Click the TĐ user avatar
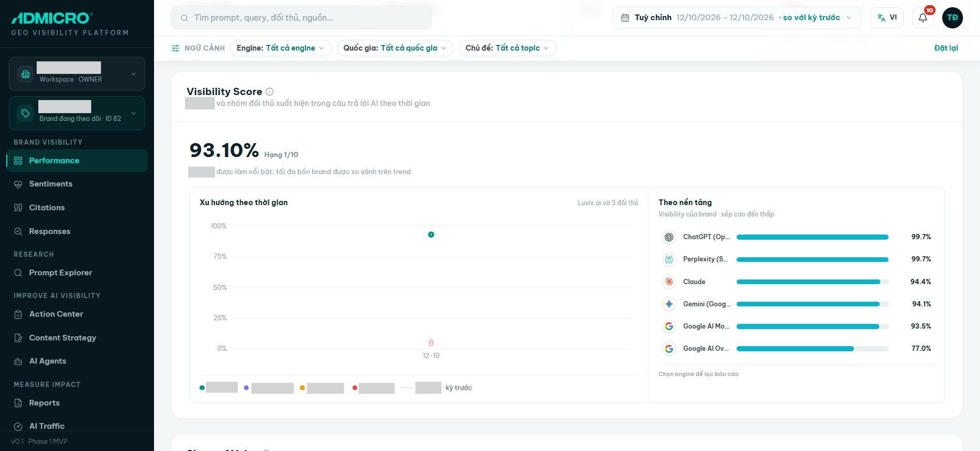This screenshot has width=980, height=451. click(952, 18)
